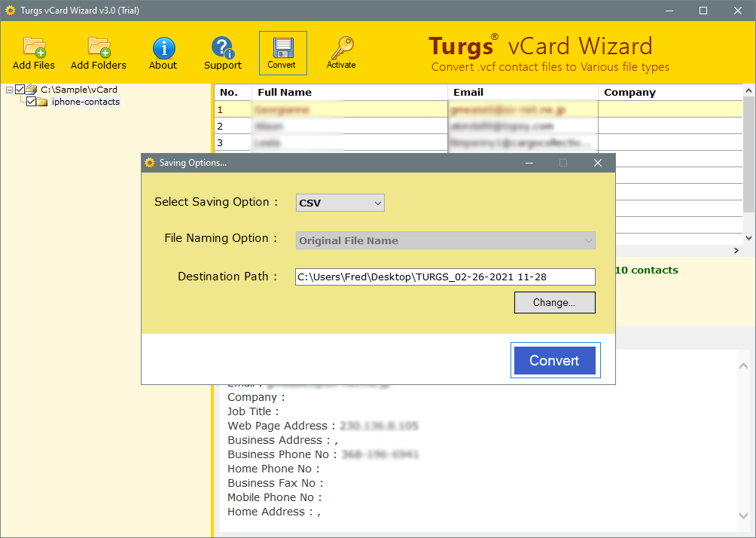
Task: Click the Home Phone No line in preview
Action: pos(273,469)
